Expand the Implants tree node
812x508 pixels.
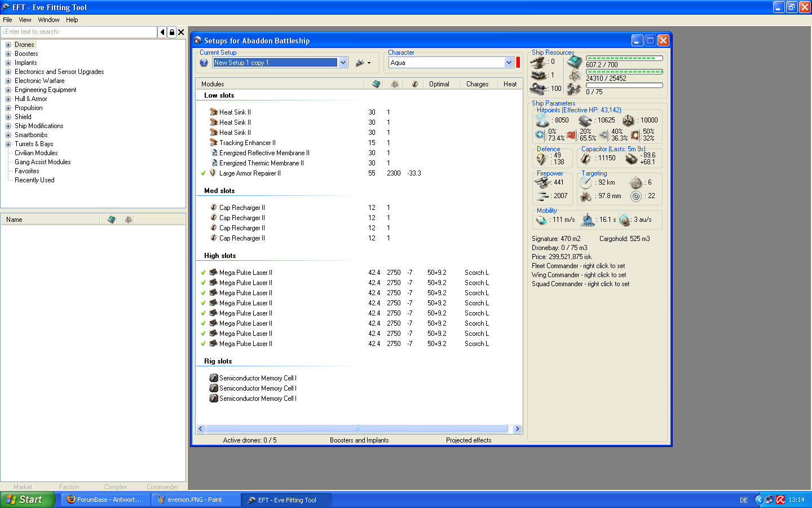click(x=8, y=63)
